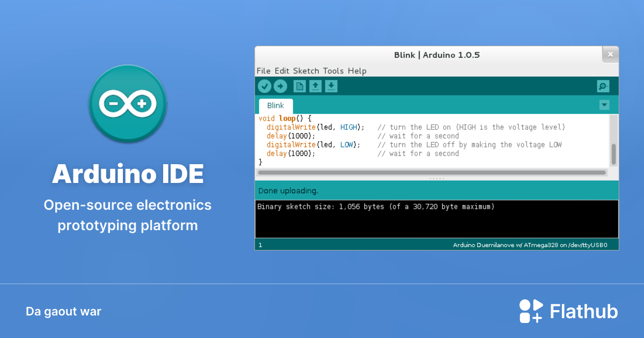Click the Save sketch down-arrow icon

[332, 86]
